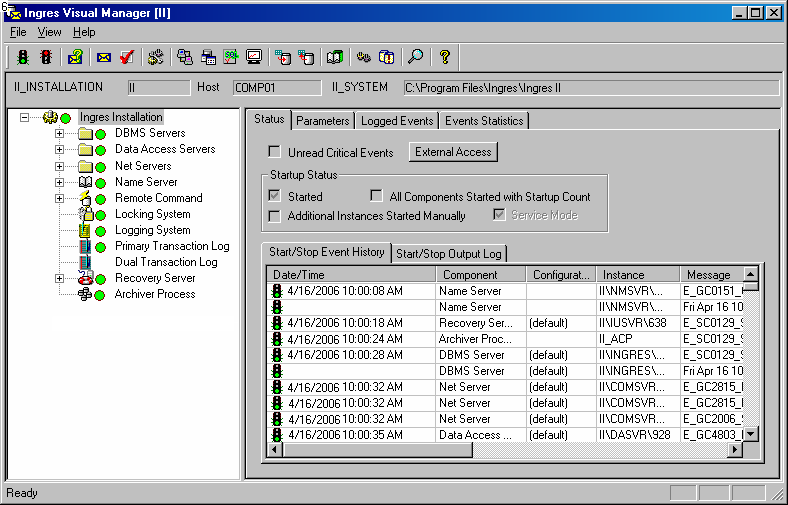788x505 pixels.
Task: Switch to the Logged Events tab
Action: (397, 120)
